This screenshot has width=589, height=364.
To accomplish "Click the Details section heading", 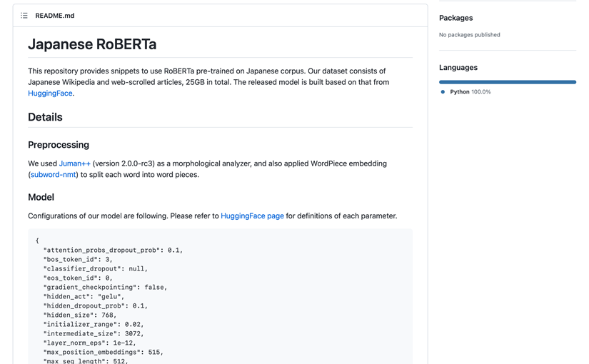I will [45, 117].
